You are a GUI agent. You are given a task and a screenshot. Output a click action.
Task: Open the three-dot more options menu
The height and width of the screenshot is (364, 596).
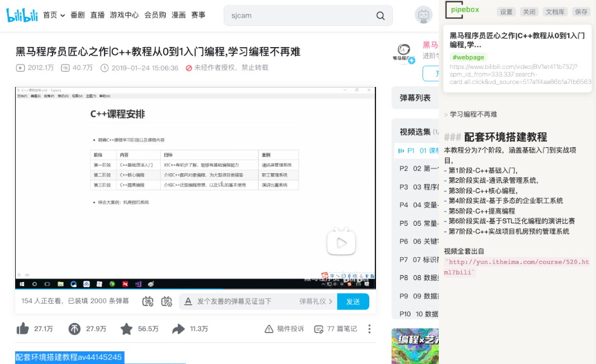click(369, 329)
